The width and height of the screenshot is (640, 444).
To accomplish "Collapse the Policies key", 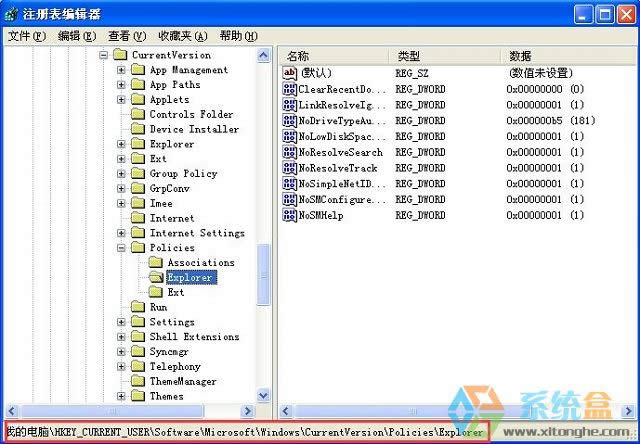I will pyautogui.click(x=121, y=248).
